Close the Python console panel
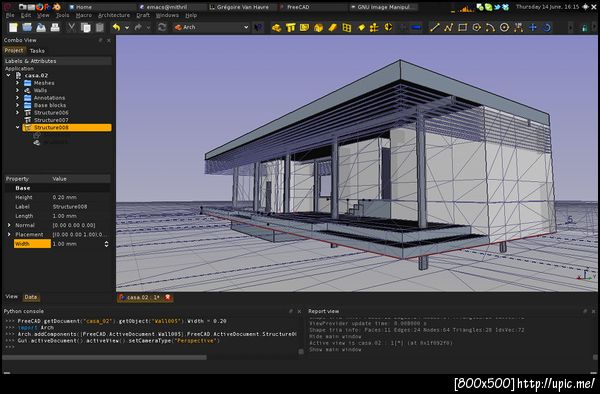600x394 pixels. (299, 312)
